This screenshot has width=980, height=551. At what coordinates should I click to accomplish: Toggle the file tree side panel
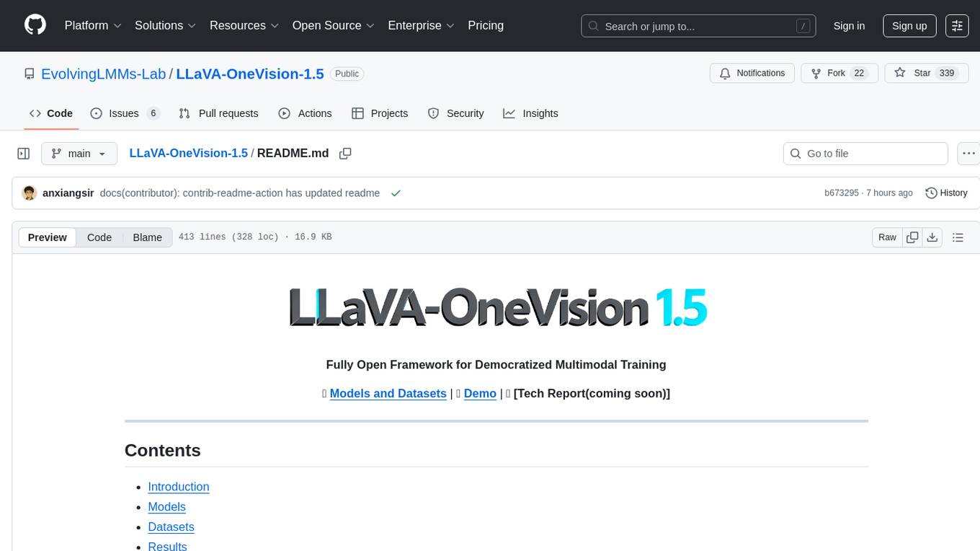point(24,154)
